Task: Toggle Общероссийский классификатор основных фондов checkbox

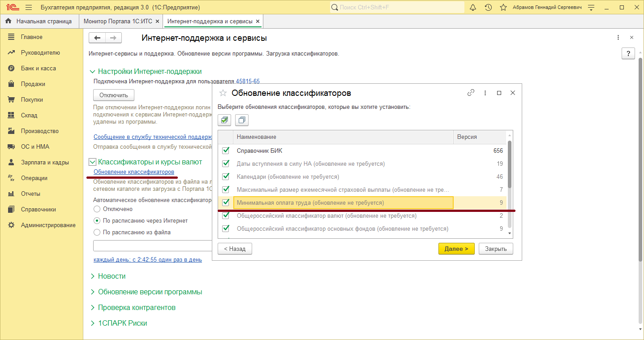Action: coord(226,228)
